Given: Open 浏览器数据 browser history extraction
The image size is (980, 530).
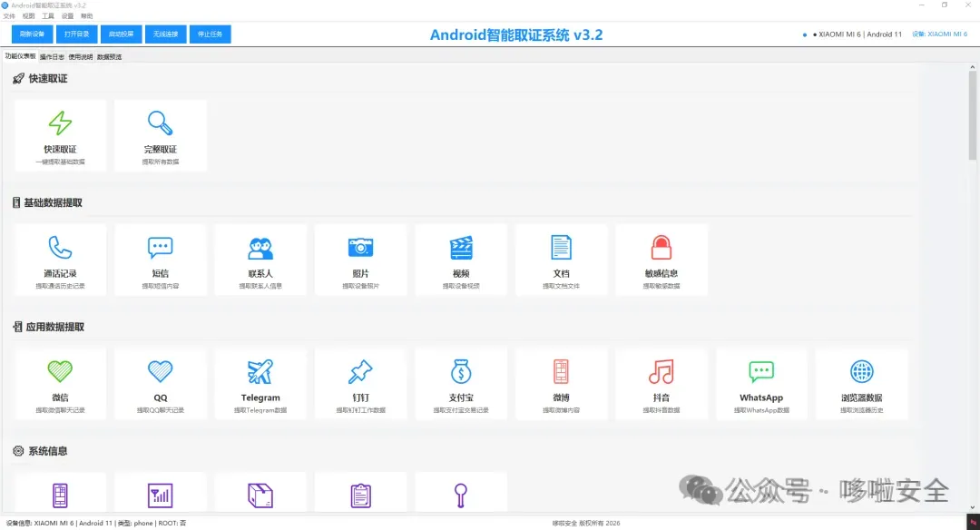Looking at the screenshot, I should (862, 384).
